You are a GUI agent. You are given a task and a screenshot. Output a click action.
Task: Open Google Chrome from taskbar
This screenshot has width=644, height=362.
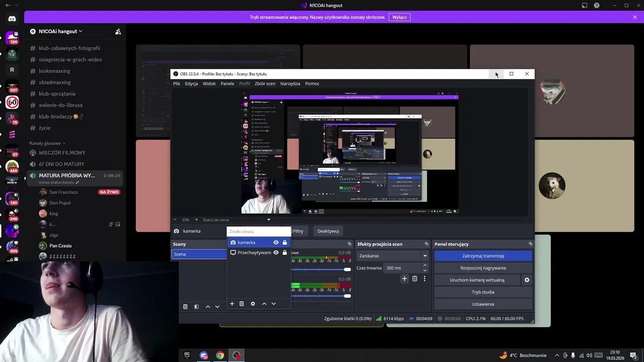click(x=220, y=355)
